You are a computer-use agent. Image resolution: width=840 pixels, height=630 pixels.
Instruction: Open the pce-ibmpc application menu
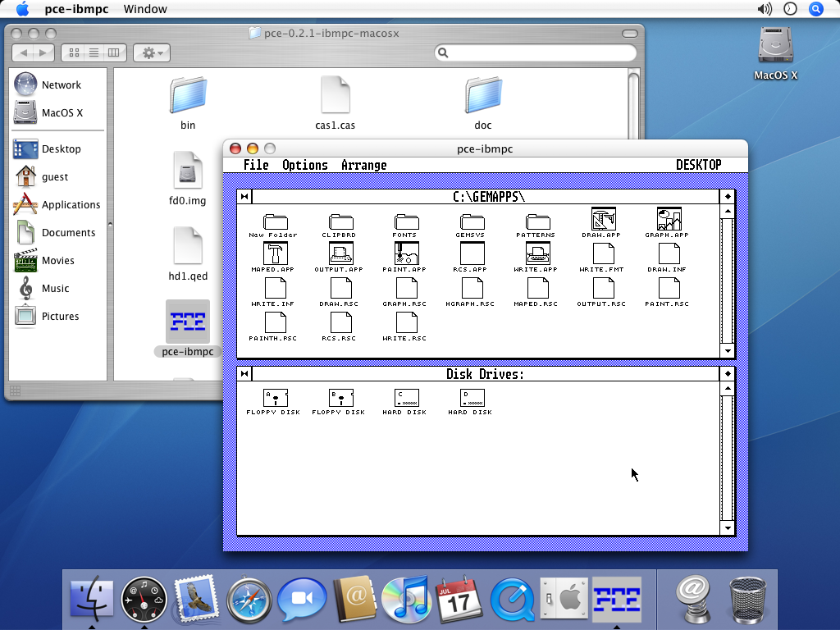coord(76,9)
